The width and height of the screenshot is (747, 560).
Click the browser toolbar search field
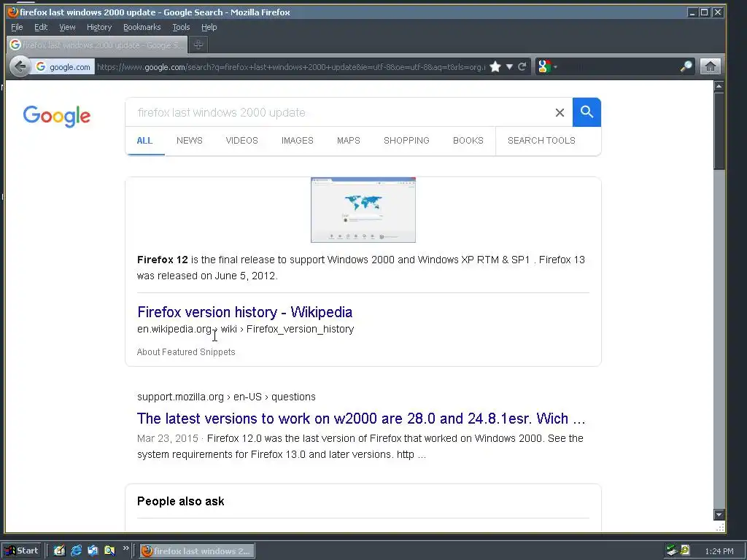point(619,66)
